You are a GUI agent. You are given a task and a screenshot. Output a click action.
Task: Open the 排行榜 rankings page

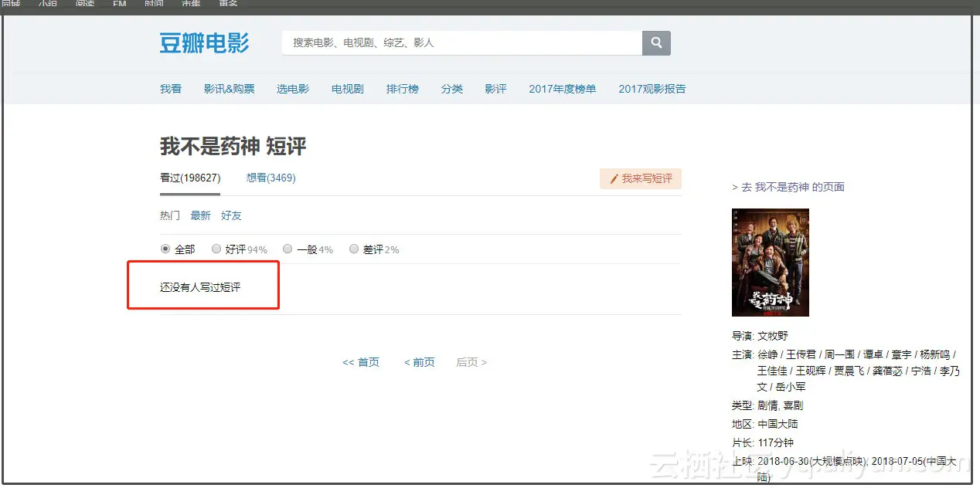(x=403, y=89)
